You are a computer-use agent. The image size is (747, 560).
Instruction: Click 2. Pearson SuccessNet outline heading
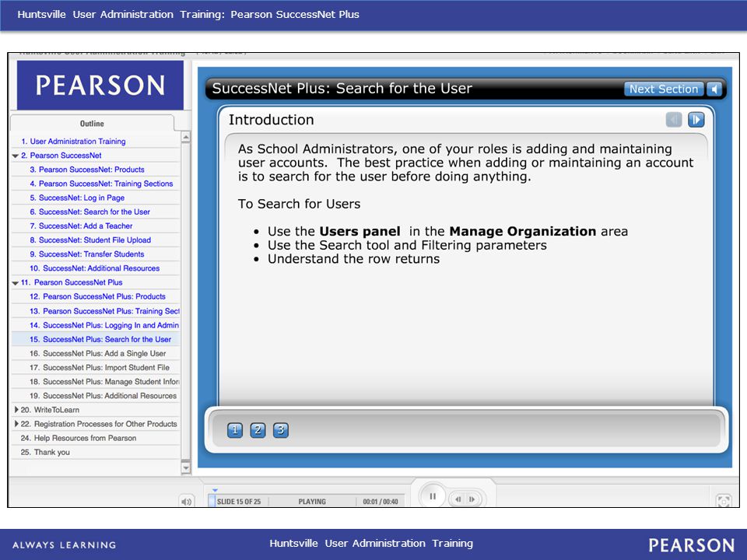tap(61, 156)
